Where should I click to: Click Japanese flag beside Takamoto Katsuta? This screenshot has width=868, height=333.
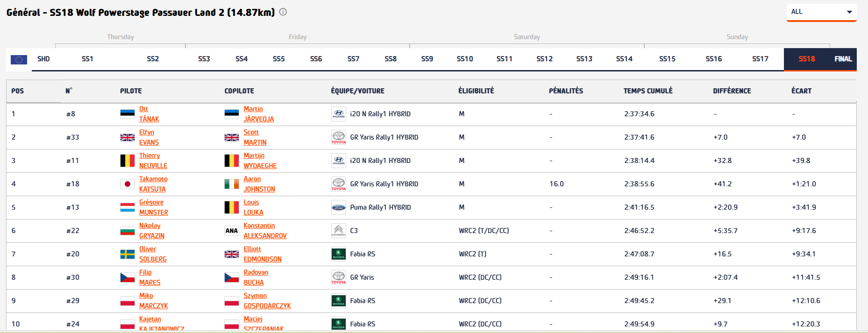point(127,184)
